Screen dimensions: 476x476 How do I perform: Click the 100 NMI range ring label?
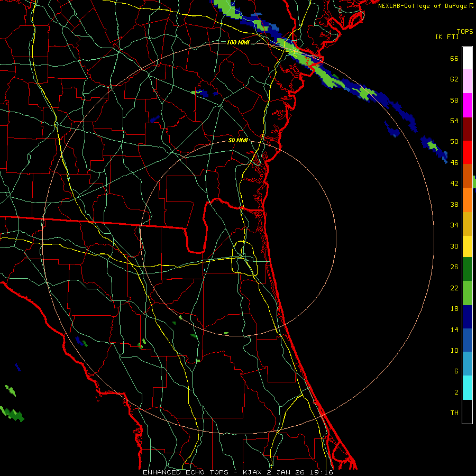pos(238,42)
